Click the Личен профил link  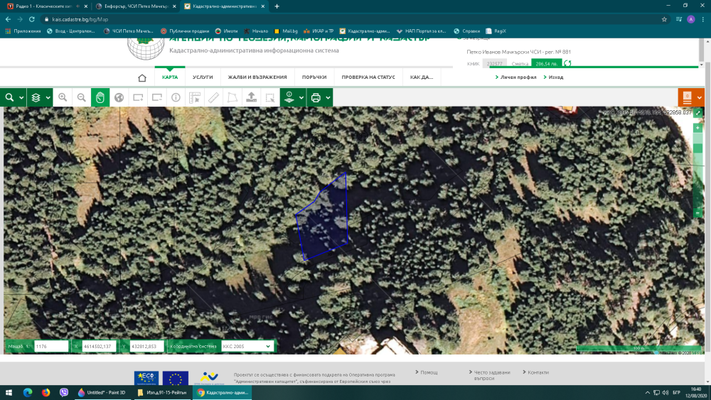517,77
